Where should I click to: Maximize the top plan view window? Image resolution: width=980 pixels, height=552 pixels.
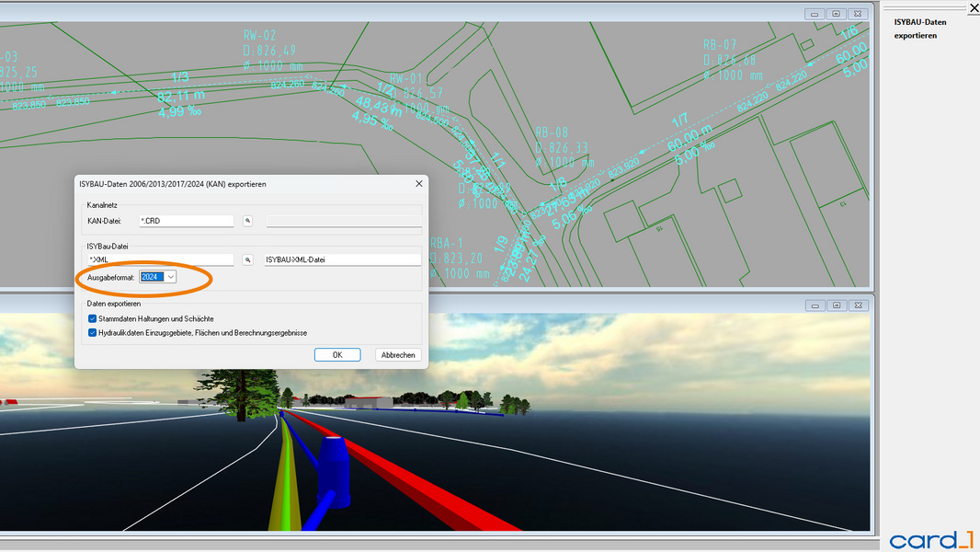836,14
